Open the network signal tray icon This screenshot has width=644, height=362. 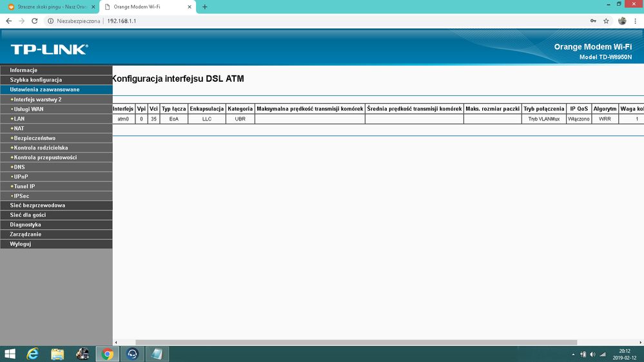(603, 354)
